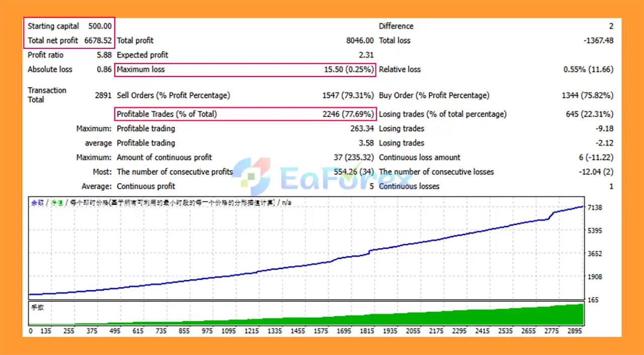
Task: Click the green lot size volume area
Action: (453, 318)
